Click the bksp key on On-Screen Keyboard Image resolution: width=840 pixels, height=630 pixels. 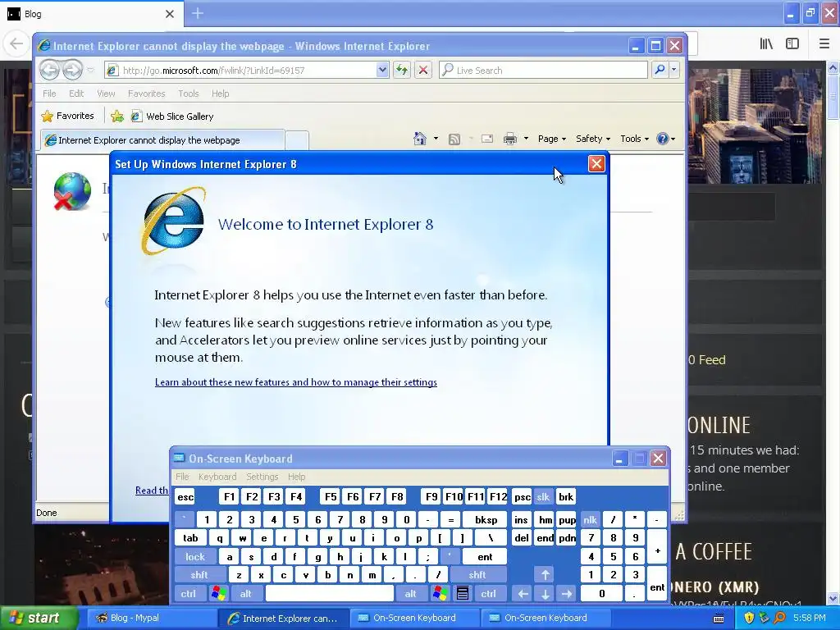pos(486,519)
